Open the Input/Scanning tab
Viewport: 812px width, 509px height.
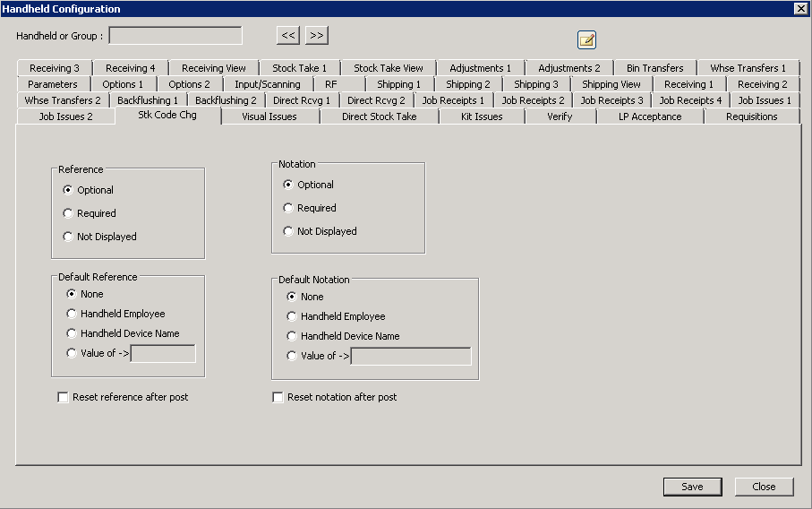267,84
